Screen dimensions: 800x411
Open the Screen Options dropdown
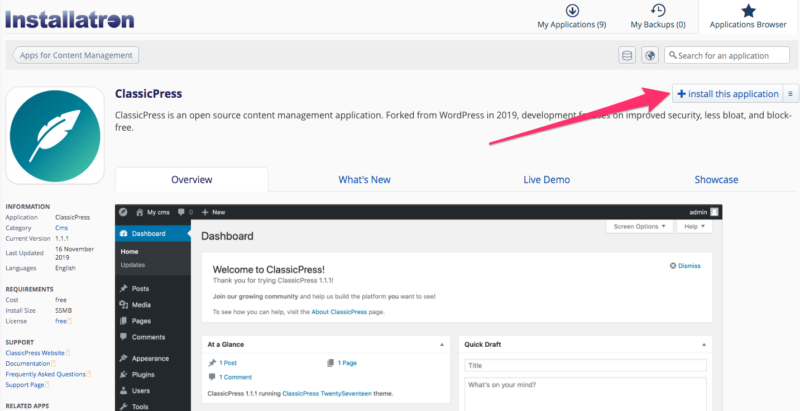click(640, 226)
